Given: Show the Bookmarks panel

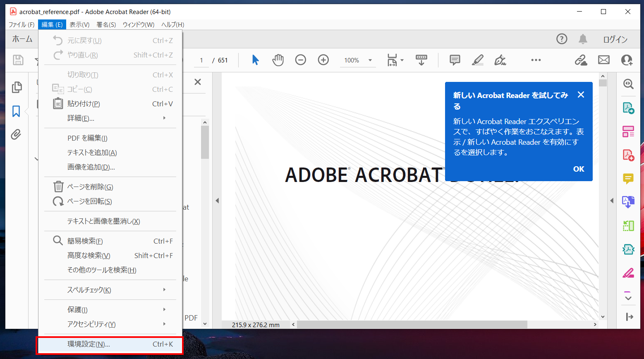Looking at the screenshot, I should 17,111.
